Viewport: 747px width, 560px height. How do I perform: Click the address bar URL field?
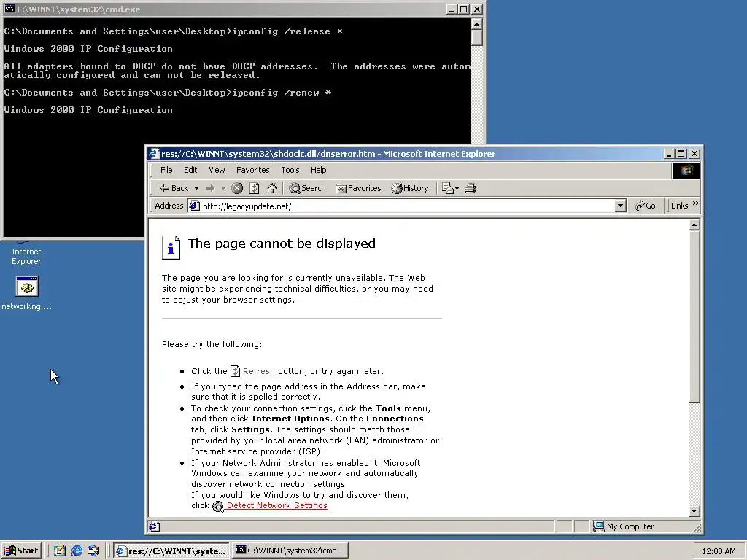click(x=407, y=206)
